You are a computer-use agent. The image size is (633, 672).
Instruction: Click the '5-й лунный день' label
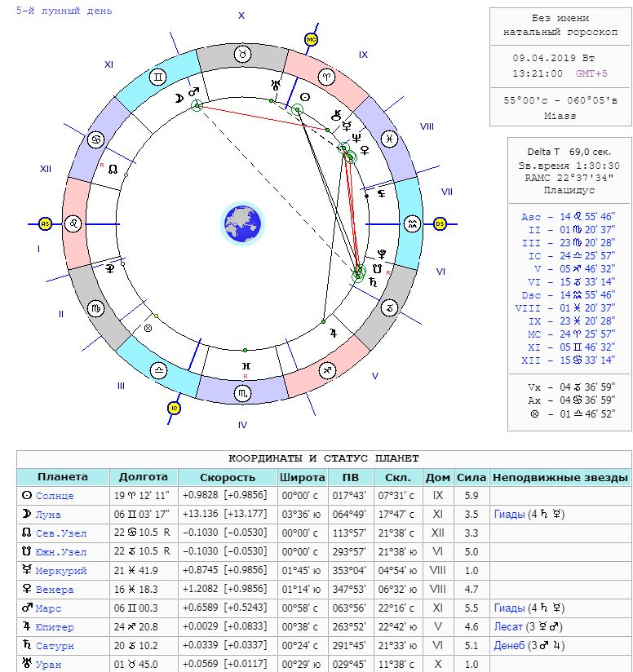click(x=64, y=11)
